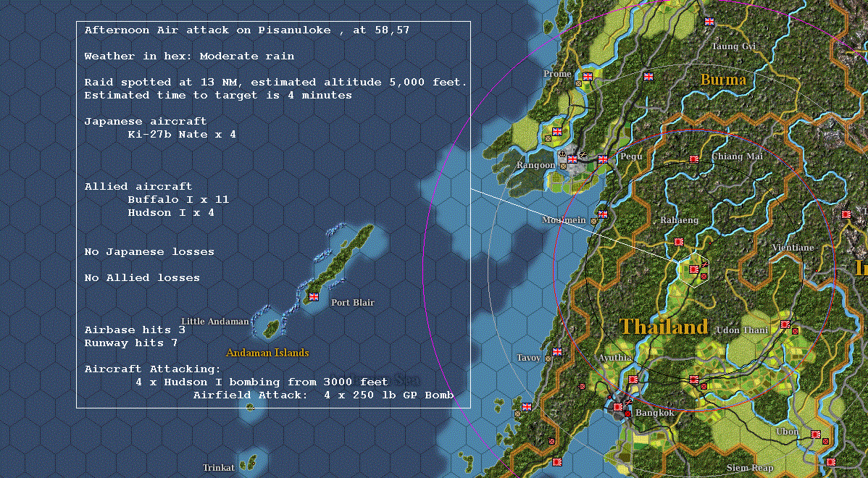Click the 'Japanese aircraft' heading
The image size is (868, 478).
coord(146,121)
